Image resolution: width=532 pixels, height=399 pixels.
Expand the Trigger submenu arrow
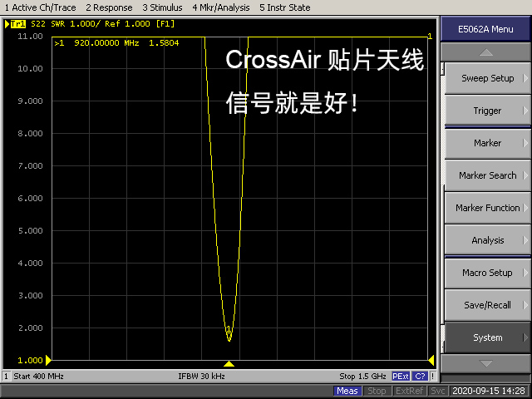[525, 111]
